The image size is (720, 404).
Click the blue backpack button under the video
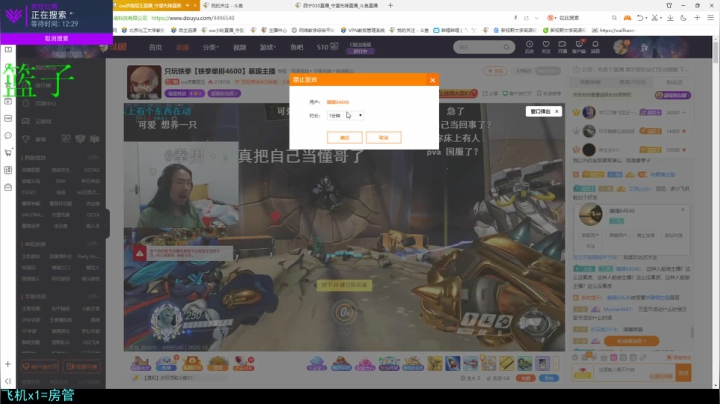coord(549,378)
